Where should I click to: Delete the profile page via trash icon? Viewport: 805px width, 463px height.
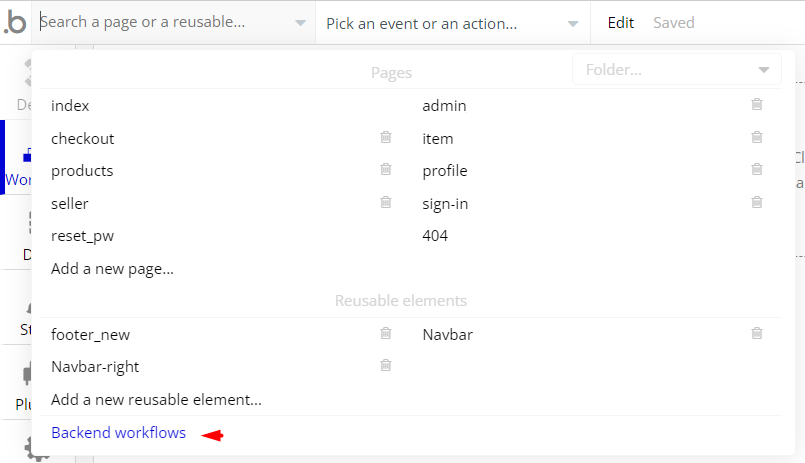click(757, 169)
